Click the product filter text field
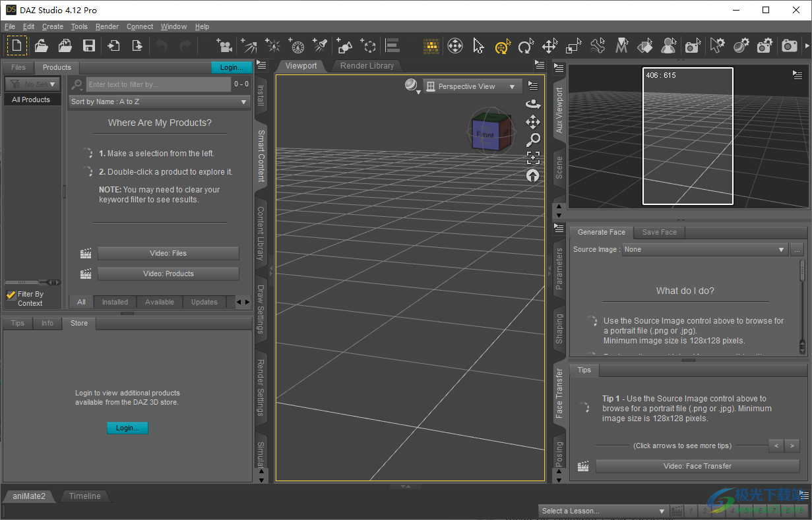 pyautogui.click(x=158, y=84)
